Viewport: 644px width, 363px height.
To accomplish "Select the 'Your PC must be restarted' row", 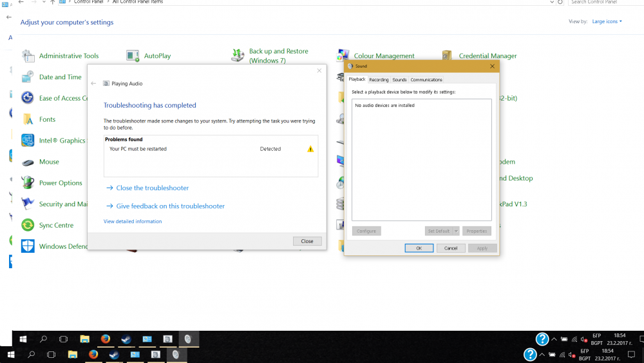I will [211, 149].
